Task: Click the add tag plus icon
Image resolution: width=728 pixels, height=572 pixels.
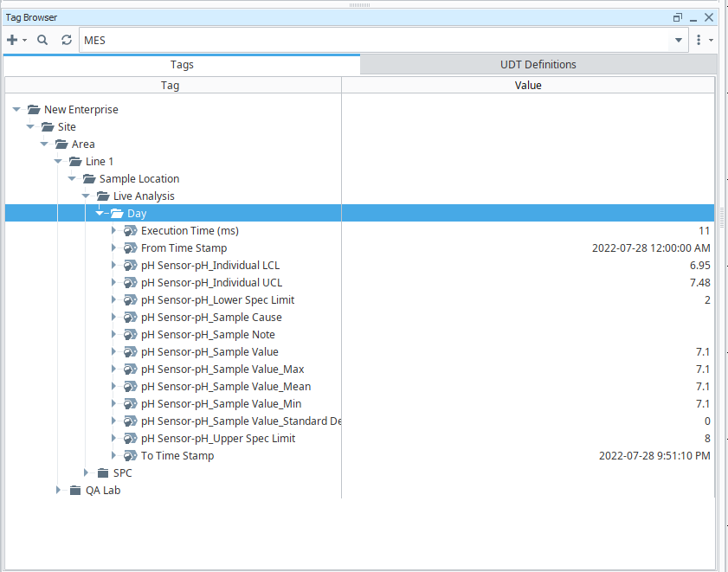Action: click(x=12, y=40)
